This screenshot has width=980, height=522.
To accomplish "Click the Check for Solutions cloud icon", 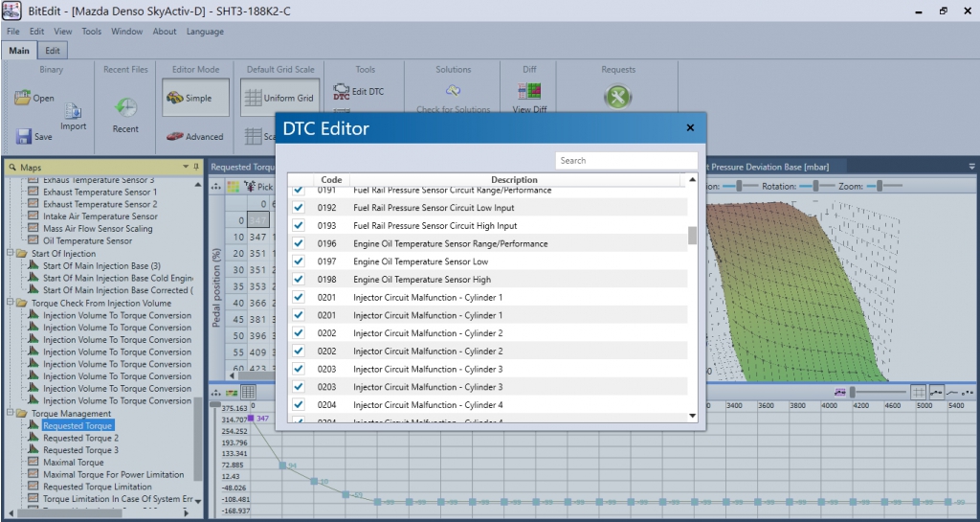I will point(453,91).
